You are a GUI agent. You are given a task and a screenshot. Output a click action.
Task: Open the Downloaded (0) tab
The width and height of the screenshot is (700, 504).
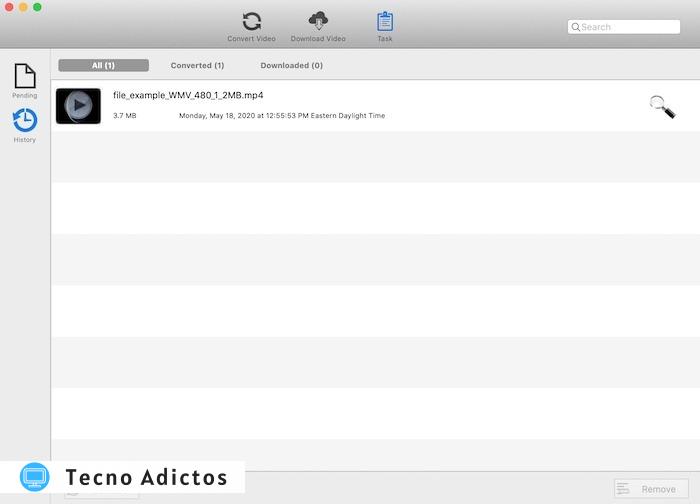pyautogui.click(x=291, y=65)
